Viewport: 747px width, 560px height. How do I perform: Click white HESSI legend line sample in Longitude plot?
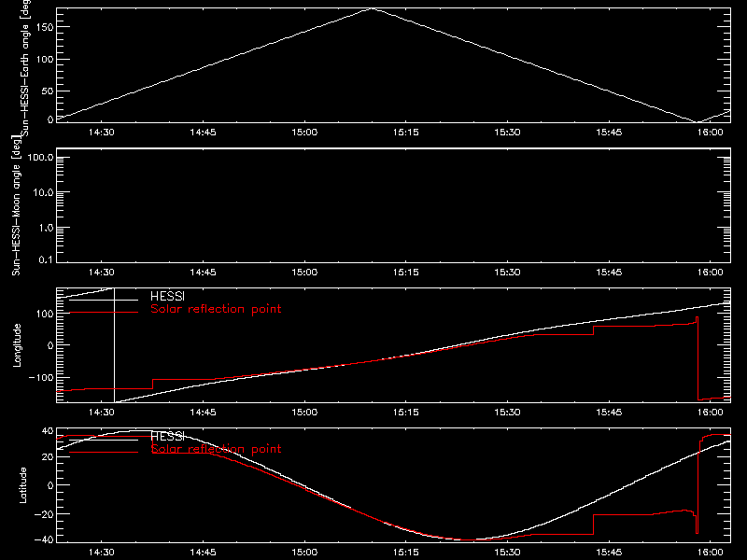pos(104,300)
